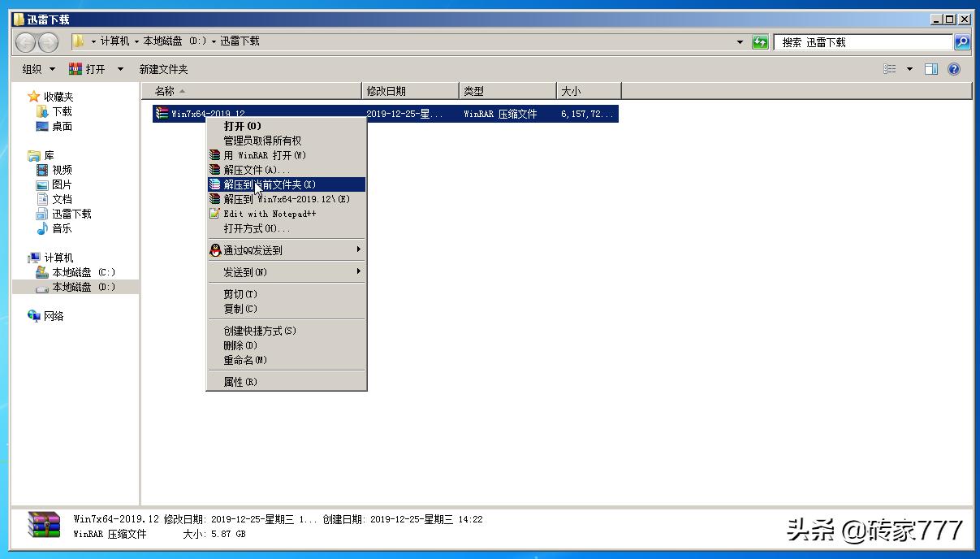Click the Notepad++ icon in context menu
The width and height of the screenshot is (980, 559).
(x=215, y=214)
